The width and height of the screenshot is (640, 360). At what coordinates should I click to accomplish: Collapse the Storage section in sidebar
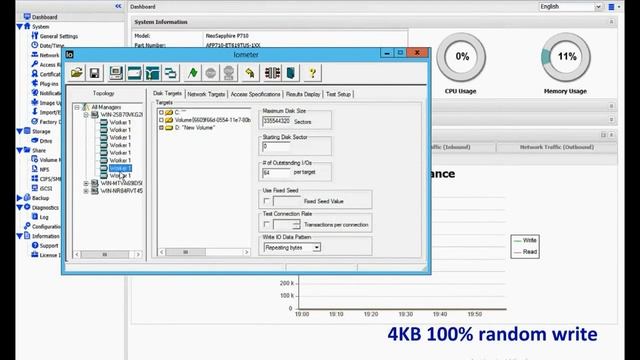coord(20,131)
